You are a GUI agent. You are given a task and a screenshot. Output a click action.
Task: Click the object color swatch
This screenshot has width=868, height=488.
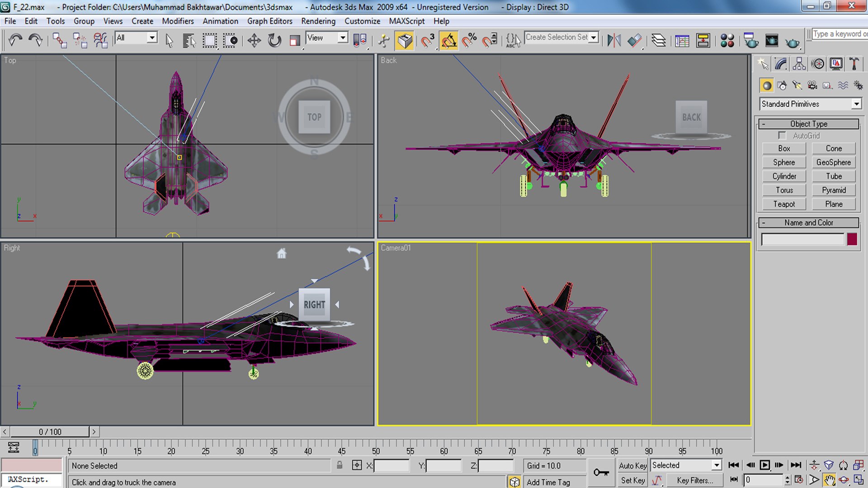[852, 239]
